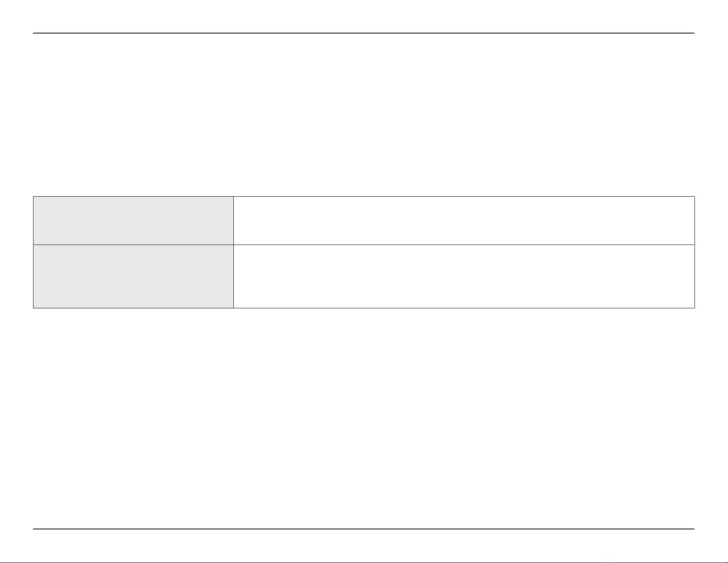Click the left end of the footer rule
The width and height of the screenshot is (728, 563).
(35, 529)
